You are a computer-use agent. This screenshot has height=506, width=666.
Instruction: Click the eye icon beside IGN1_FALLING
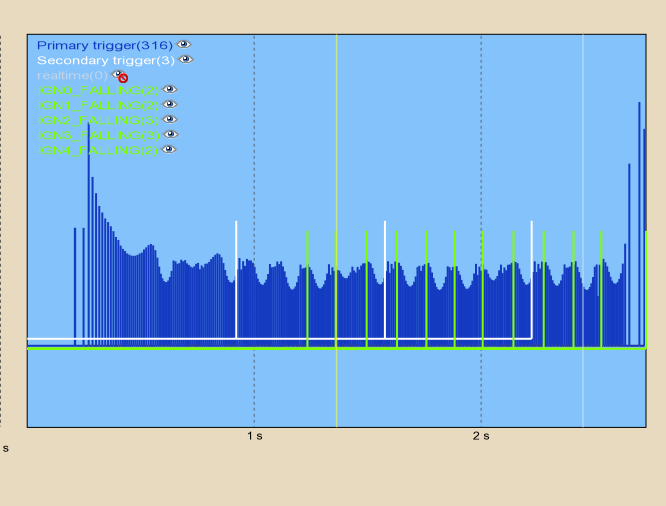click(x=169, y=105)
